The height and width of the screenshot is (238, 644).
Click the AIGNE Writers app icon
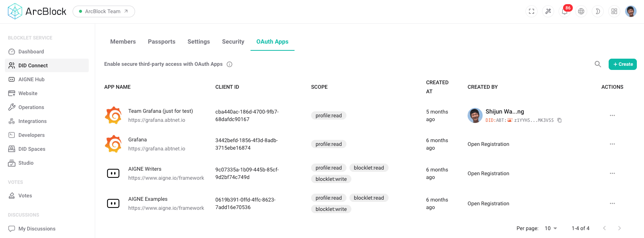pyautogui.click(x=113, y=173)
